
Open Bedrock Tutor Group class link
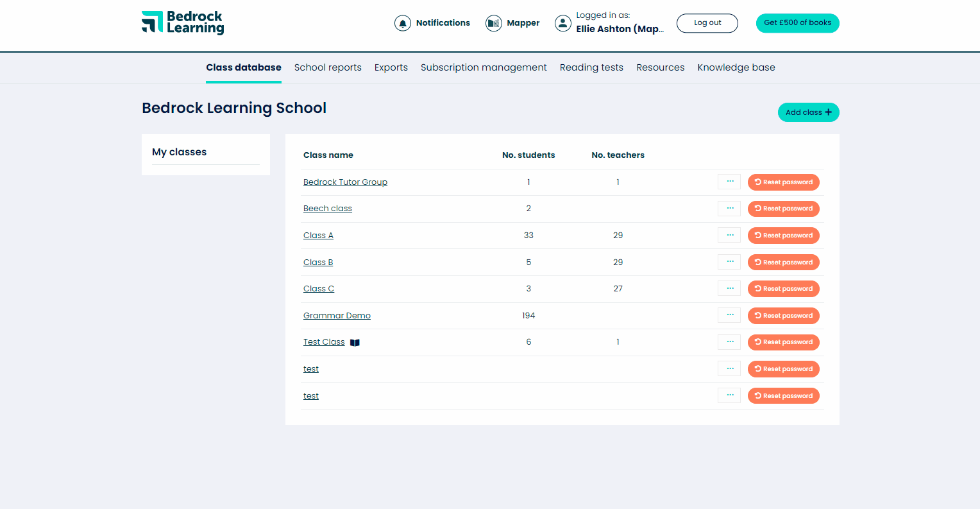pyautogui.click(x=345, y=182)
